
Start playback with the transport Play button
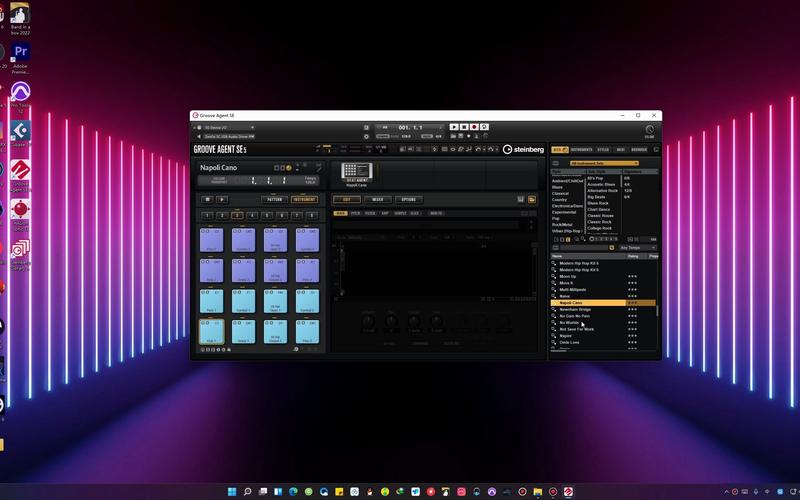(454, 127)
